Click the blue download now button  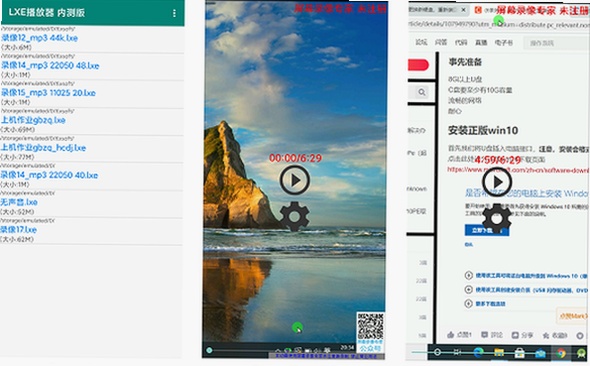coord(487,230)
